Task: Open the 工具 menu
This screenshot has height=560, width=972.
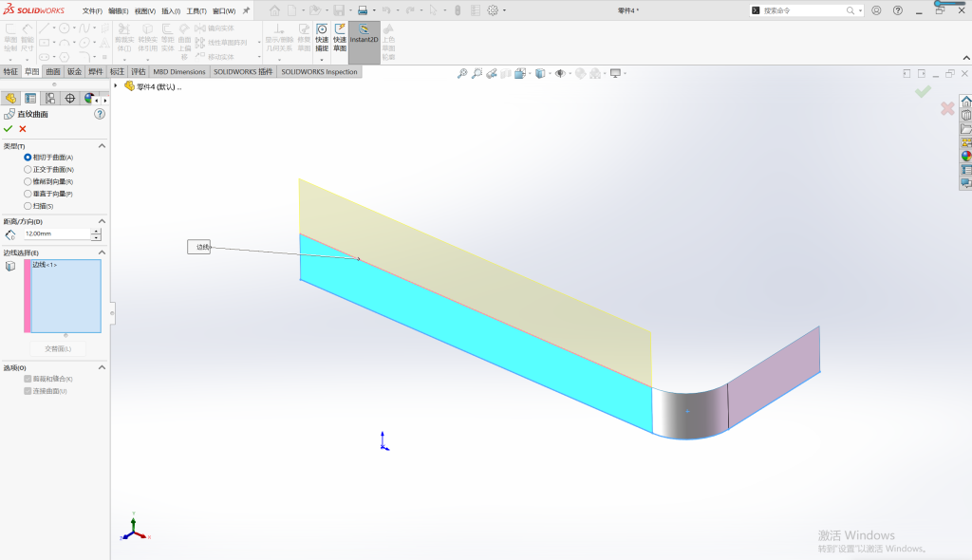Action: click(196, 11)
